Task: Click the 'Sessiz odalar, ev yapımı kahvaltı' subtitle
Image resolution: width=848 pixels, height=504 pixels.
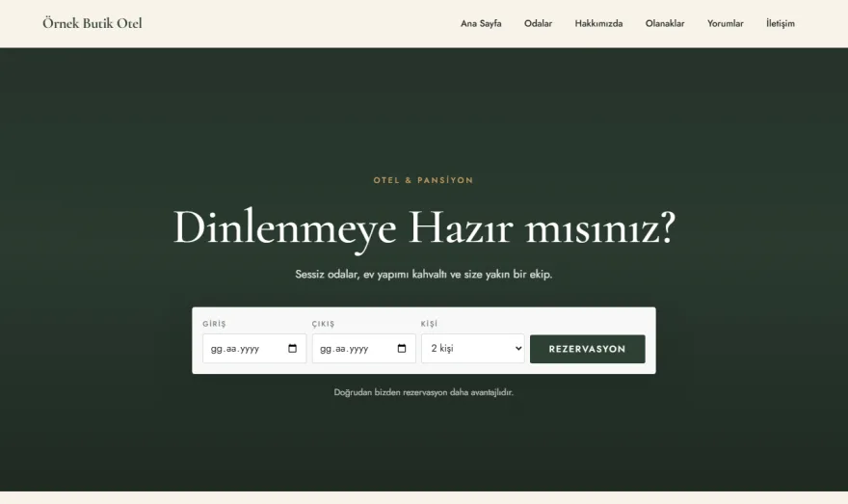Action: 423,275
